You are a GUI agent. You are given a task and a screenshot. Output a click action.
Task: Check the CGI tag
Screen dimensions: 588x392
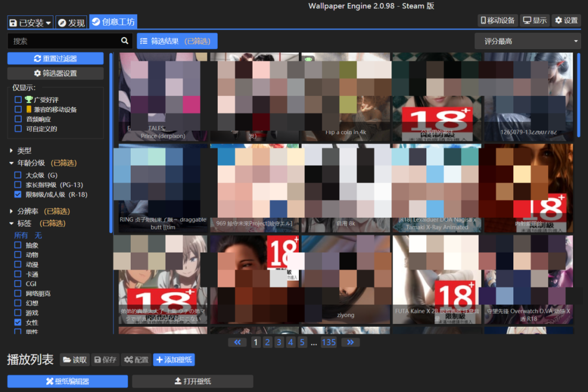click(x=17, y=284)
